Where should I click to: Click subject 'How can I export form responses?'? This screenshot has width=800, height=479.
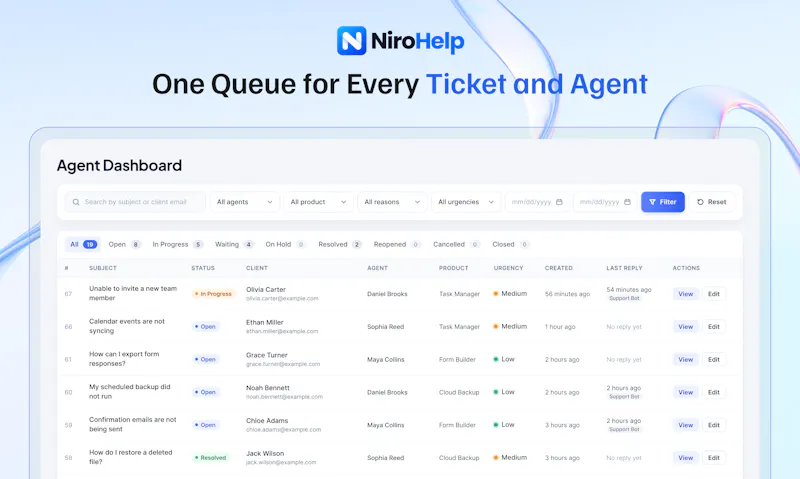(x=124, y=359)
